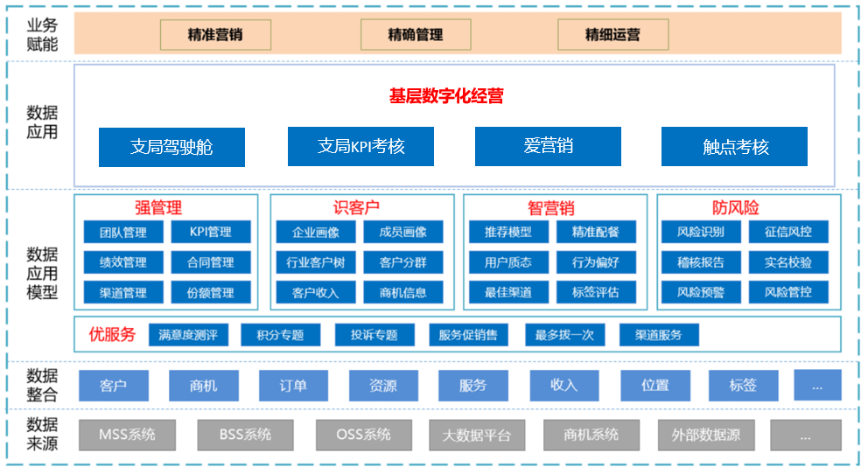Image resolution: width=868 pixels, height=474 pixels.
Task: Select the 订单 data integration block
Action: 293,385
